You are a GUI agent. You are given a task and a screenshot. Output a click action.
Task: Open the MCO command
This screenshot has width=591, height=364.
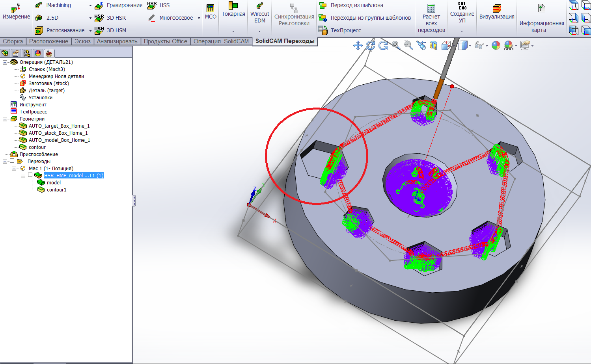coord(211,12)
